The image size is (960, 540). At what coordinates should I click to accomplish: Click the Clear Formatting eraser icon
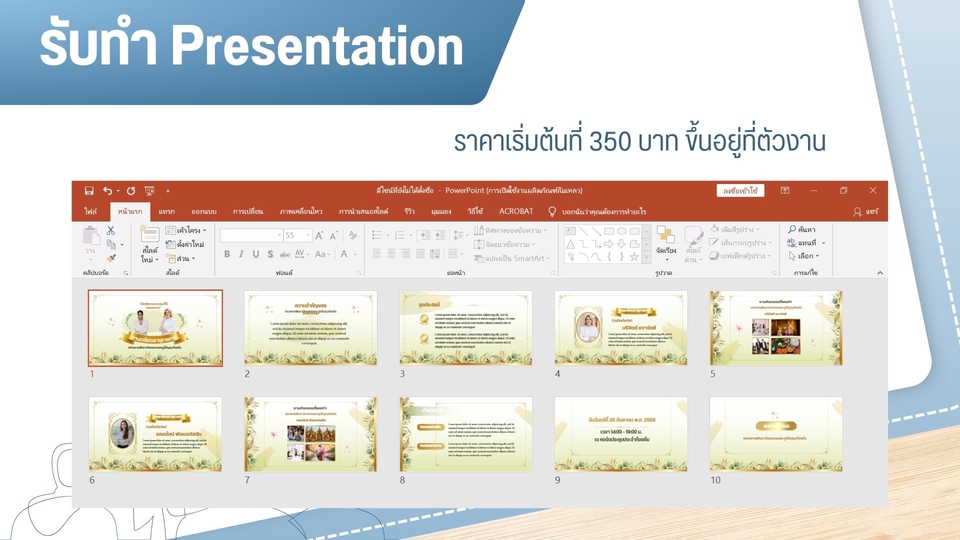click(x=353, y=235)
